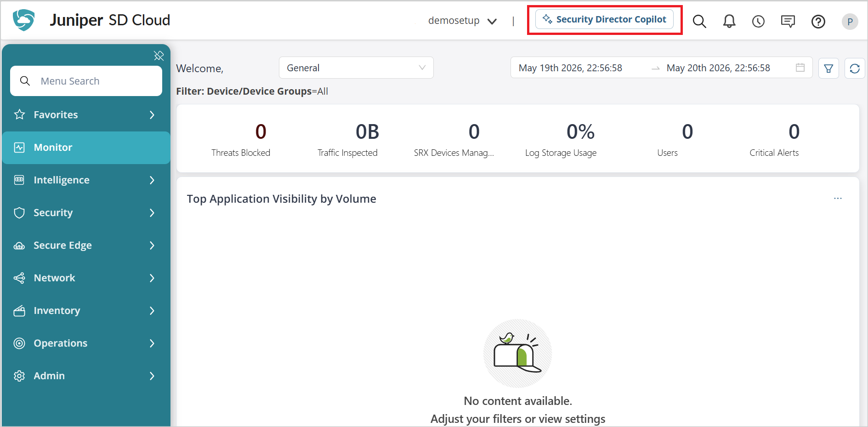
Task: Click the Juniper SD Cloud title
Action: pyautogui.click(x=110, y=20)
